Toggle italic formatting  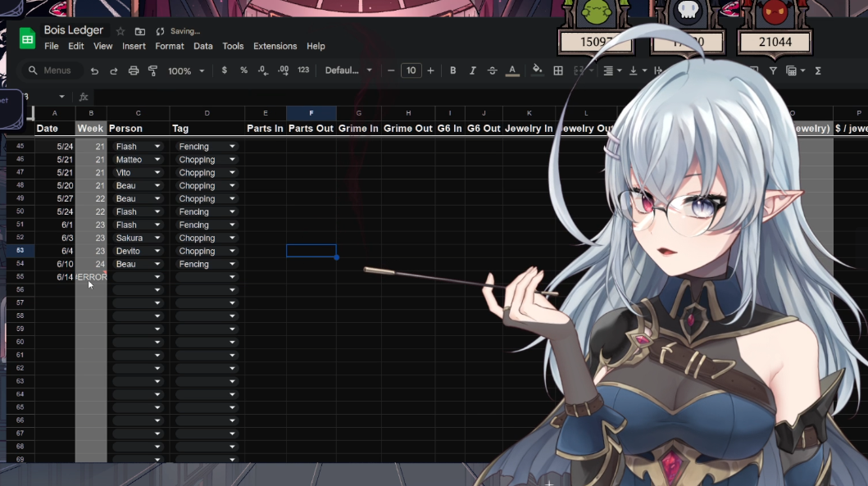tap(472, 70)
